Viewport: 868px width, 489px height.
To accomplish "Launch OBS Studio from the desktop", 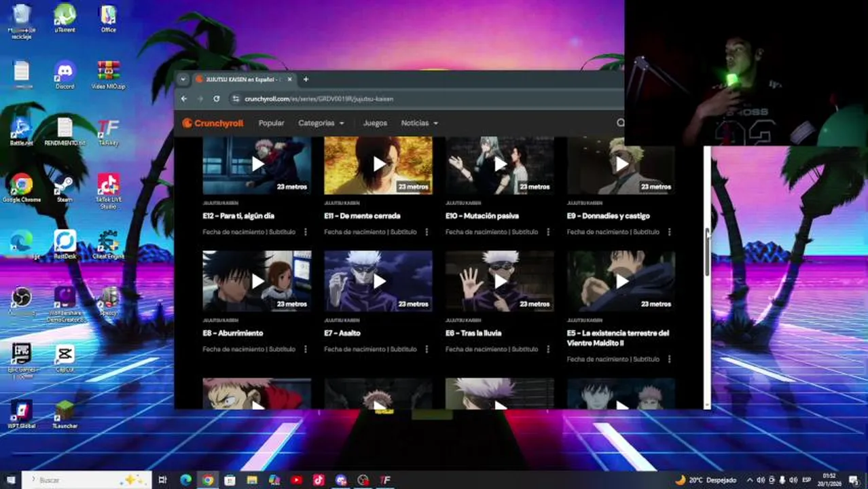I will click(x=21, y=301).
